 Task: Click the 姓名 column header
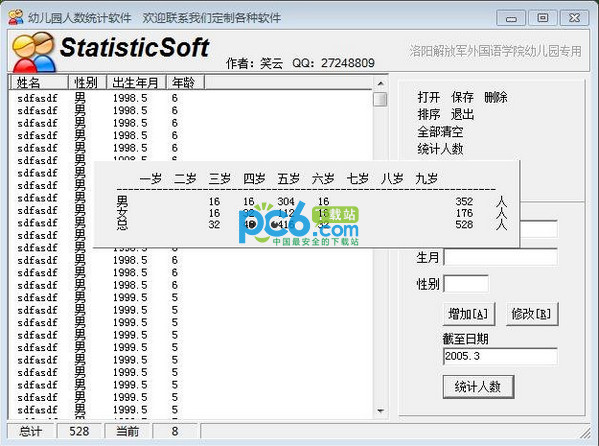pos(38,83)
